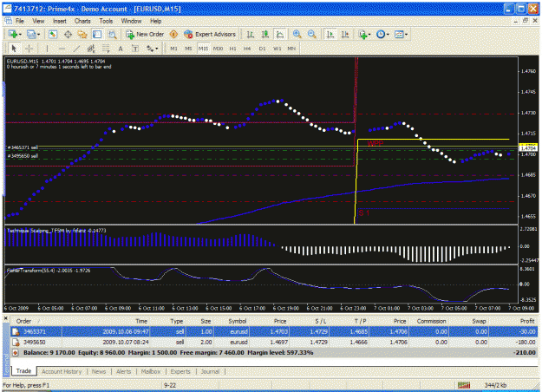542x392 pixels.
Task: Select the Trendline drawing tool
Action: tap(76, 49)
